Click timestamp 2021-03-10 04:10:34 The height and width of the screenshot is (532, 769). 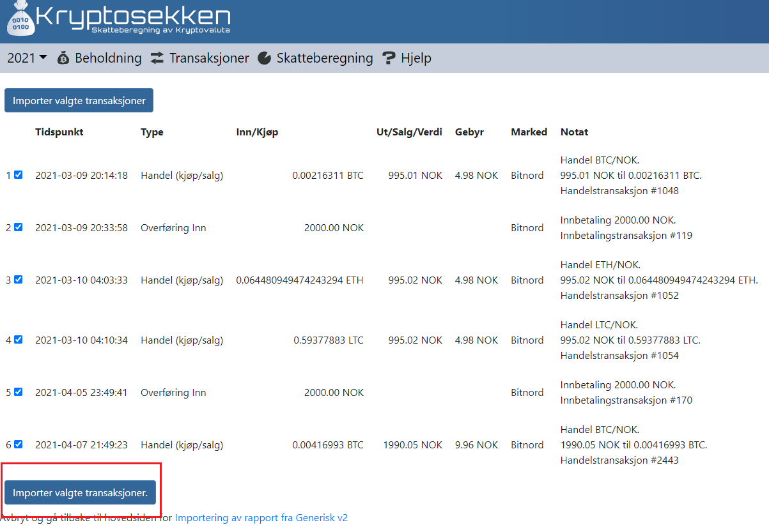[x=81, y=340]
